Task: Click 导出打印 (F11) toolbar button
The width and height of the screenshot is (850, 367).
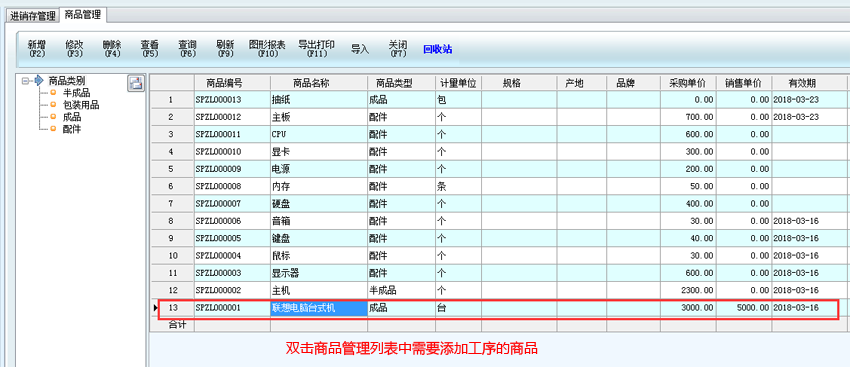Action: (x=317, y=49)
